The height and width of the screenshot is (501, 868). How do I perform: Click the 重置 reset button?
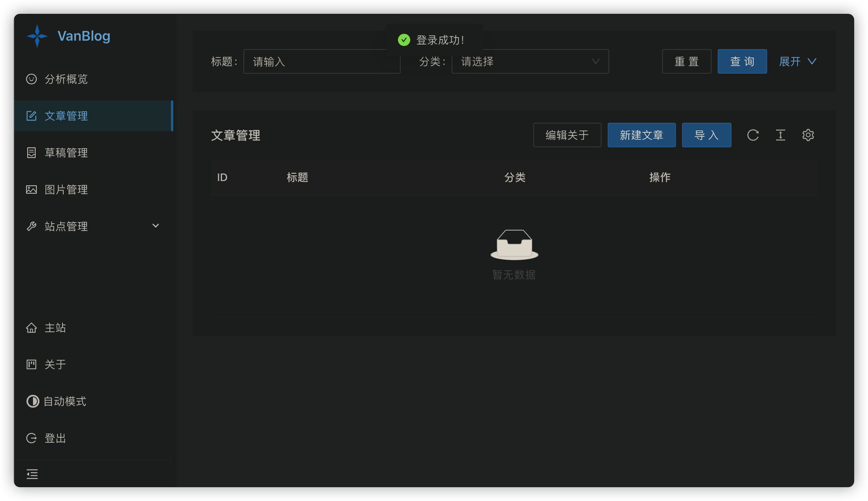pos(686,61)
